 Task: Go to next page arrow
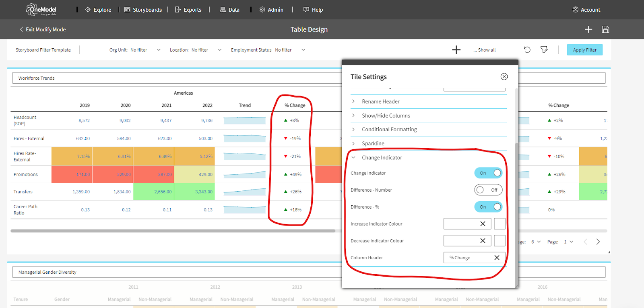click(x=598, y=242)
